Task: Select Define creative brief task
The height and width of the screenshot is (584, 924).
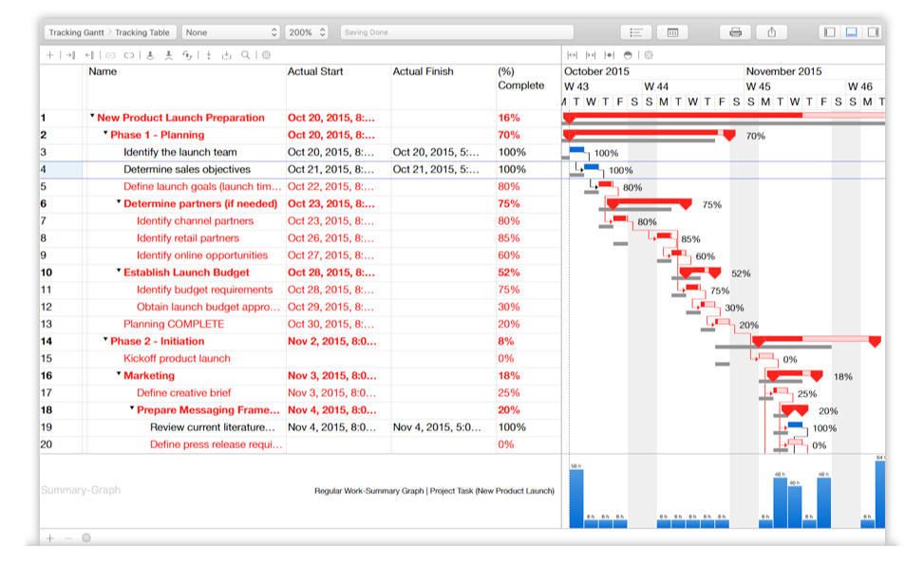Action: coord(184,393)
